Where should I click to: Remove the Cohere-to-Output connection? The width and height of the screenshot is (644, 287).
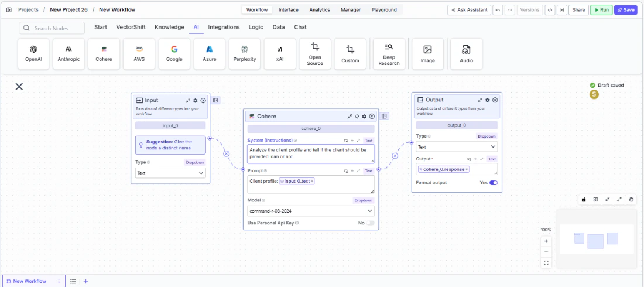tap(395, 156)
